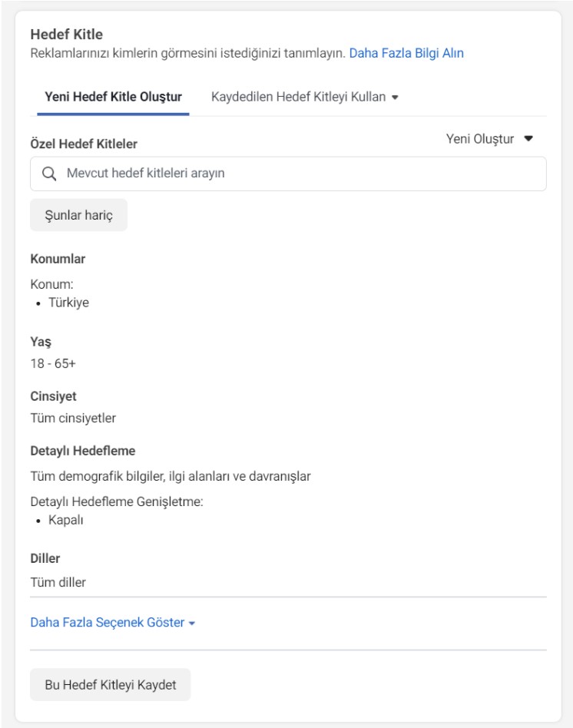Open the Daha Fazla Bilgi Alın link
This screenshot has height=728, width=573.
tap(406, 54)
